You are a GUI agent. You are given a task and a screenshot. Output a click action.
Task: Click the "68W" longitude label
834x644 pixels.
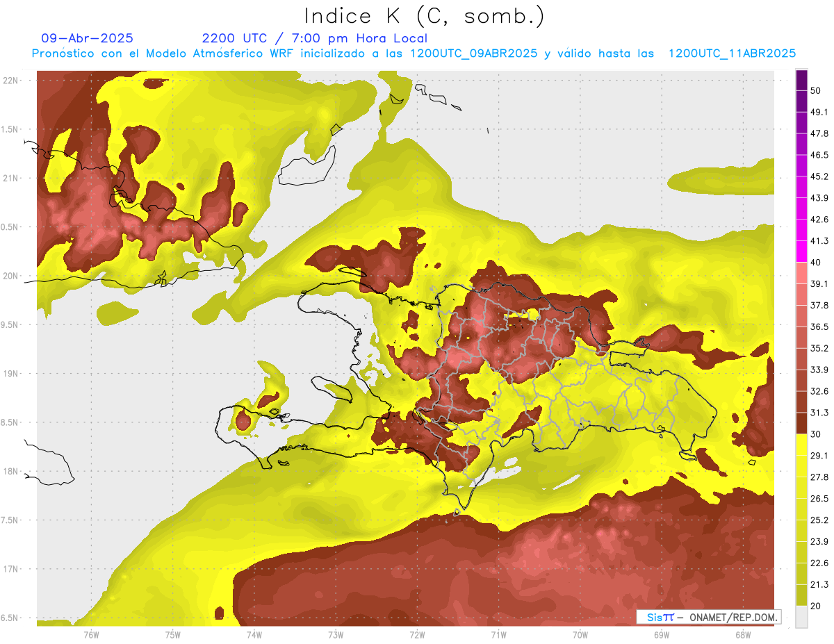pyautogui.click(x=743, y=635)
